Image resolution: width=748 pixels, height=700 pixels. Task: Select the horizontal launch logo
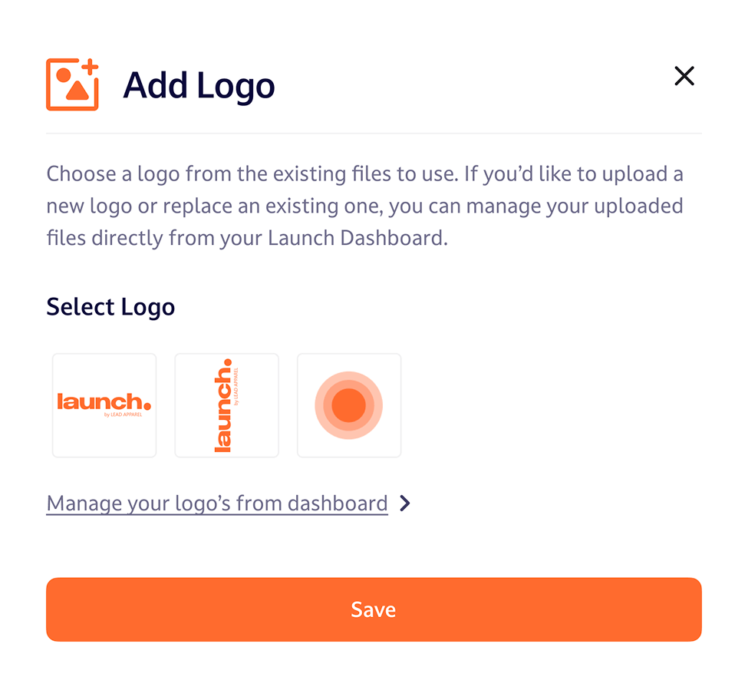point(104,405)
